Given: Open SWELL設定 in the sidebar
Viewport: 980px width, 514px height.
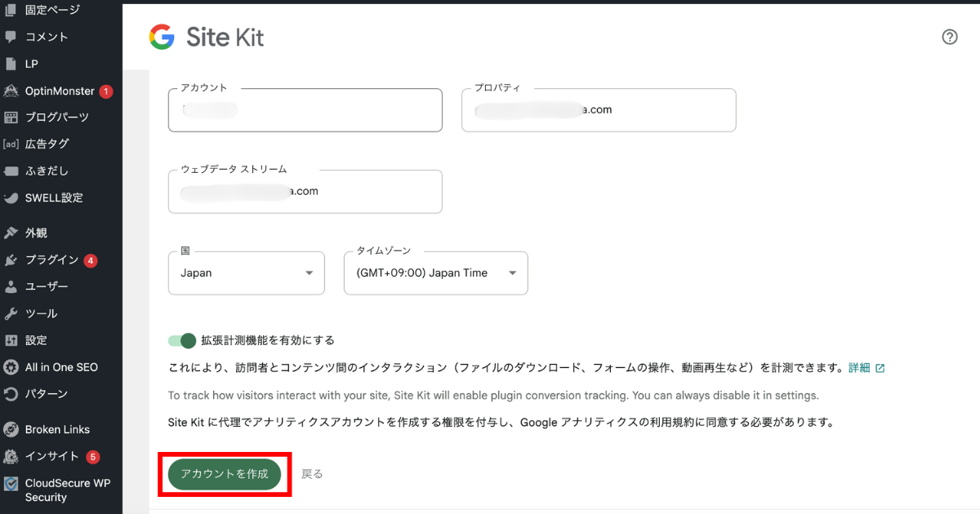Looking at the screenshot, I should (x=54, y=198).
